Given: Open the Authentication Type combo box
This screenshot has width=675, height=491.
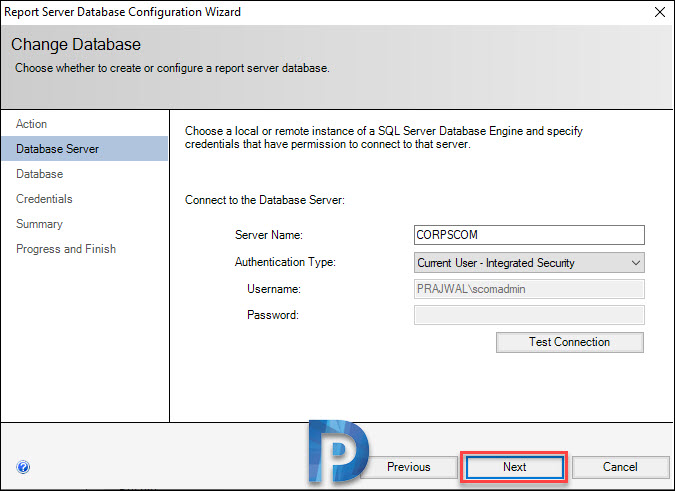Looking at the screenshot, I should pos(529,262).
